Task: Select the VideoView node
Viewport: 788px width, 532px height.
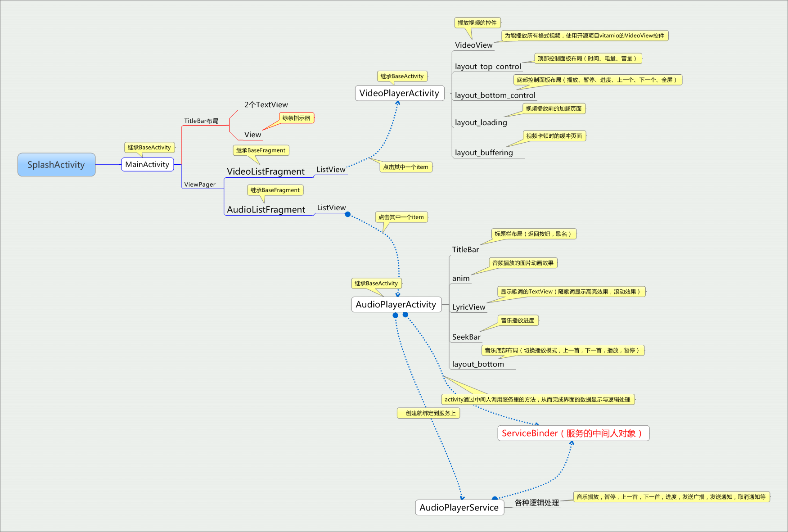Action: 474,45
